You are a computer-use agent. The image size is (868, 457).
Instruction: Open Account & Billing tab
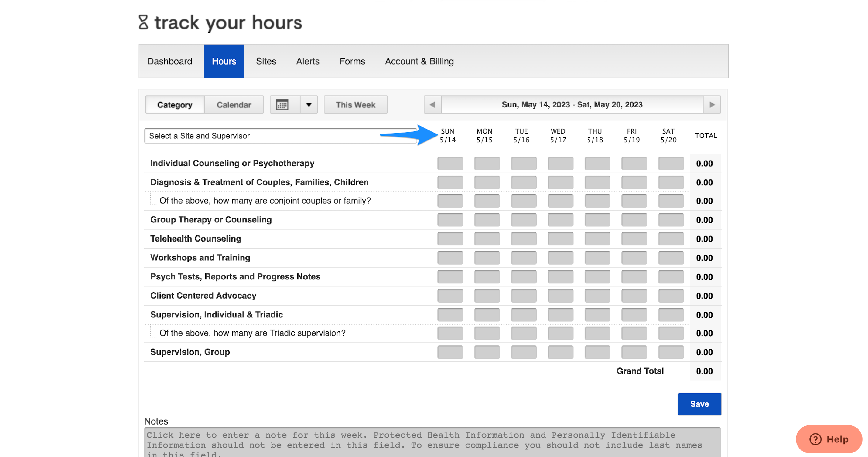click(x=419, y=61)
